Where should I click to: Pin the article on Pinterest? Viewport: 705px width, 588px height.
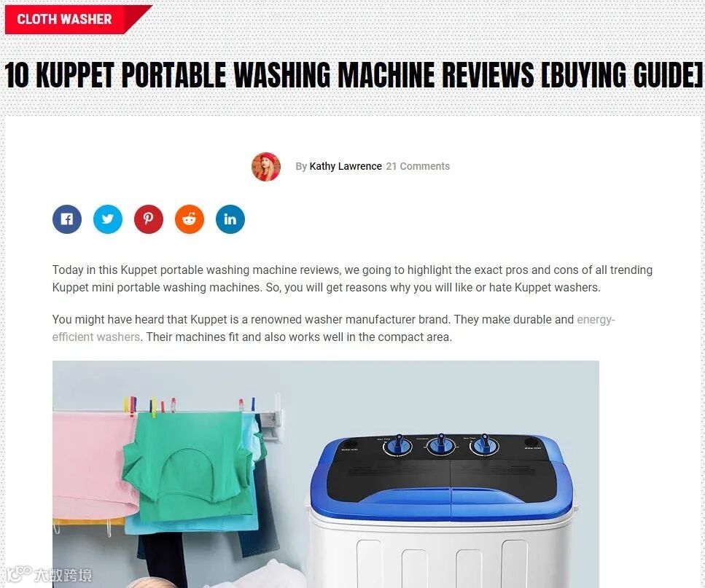[x=149, y=219]
